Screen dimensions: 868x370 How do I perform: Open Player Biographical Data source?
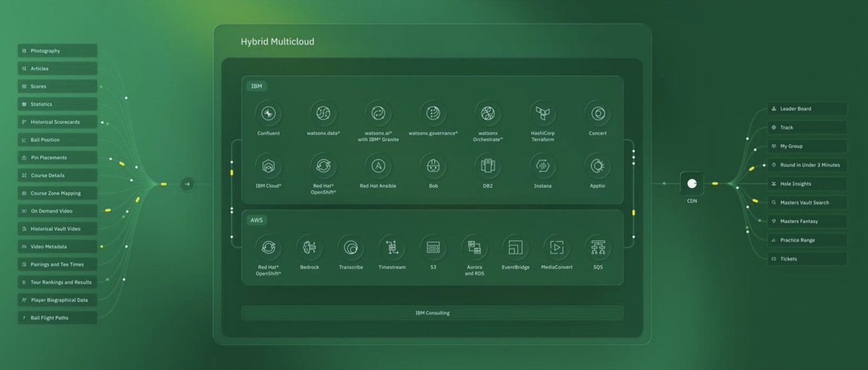point(58,300)
